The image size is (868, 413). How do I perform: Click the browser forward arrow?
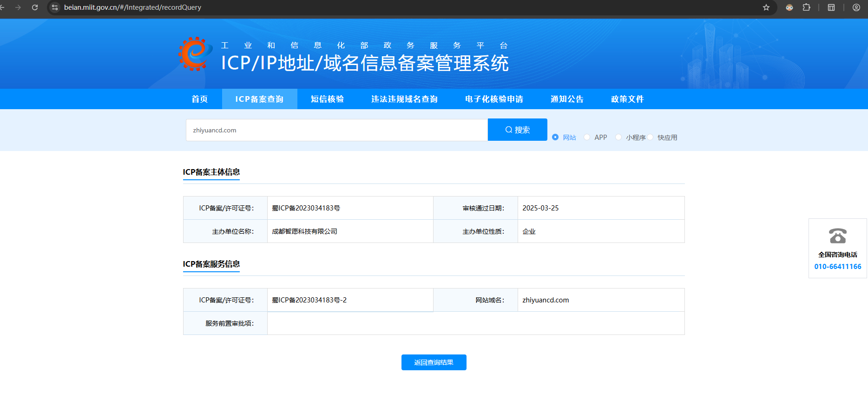pos(18,7)
